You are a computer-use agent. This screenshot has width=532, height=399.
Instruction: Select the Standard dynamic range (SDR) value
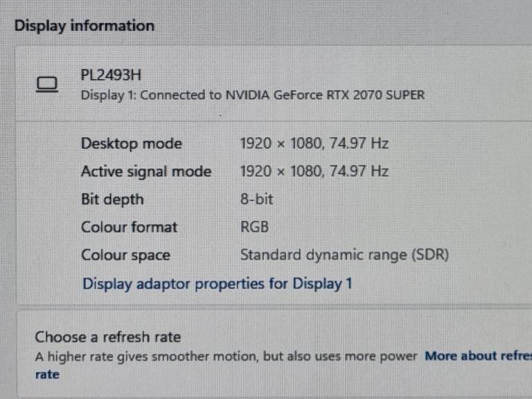pos(344,255)
